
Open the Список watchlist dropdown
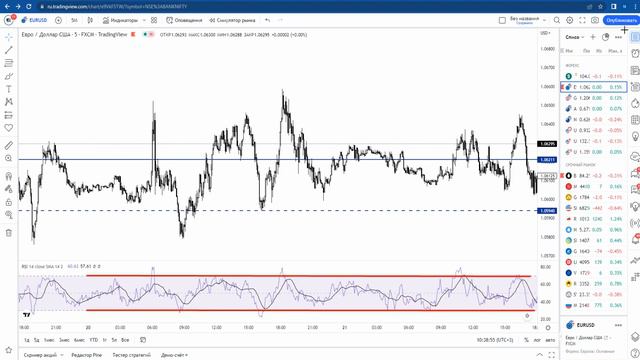click(x=575, y=37)
